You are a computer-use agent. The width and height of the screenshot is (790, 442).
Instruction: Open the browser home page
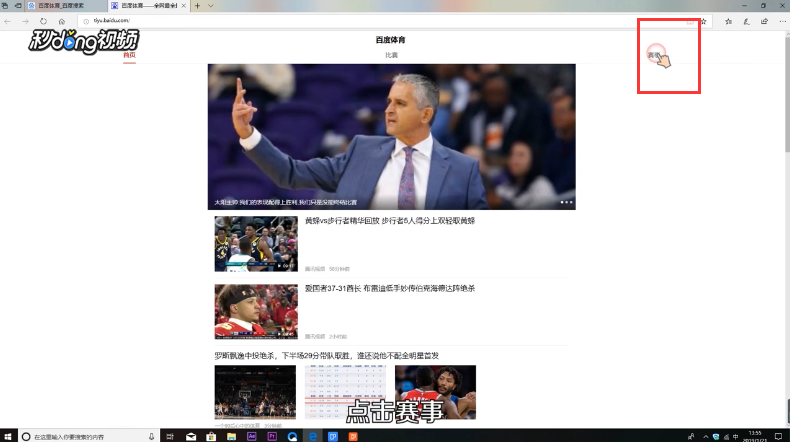(61, 21)
